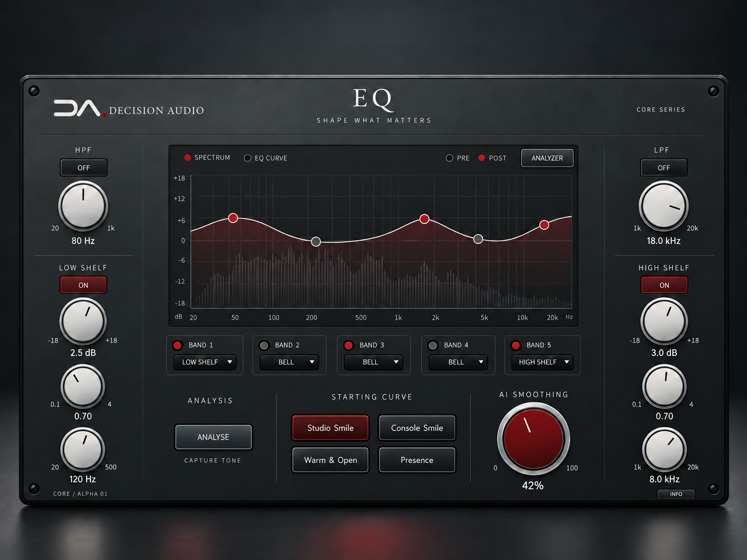Select the Spectrum display option
This screenshot has width=747, height=560.
pyautogui.click(x=207, y=158)
